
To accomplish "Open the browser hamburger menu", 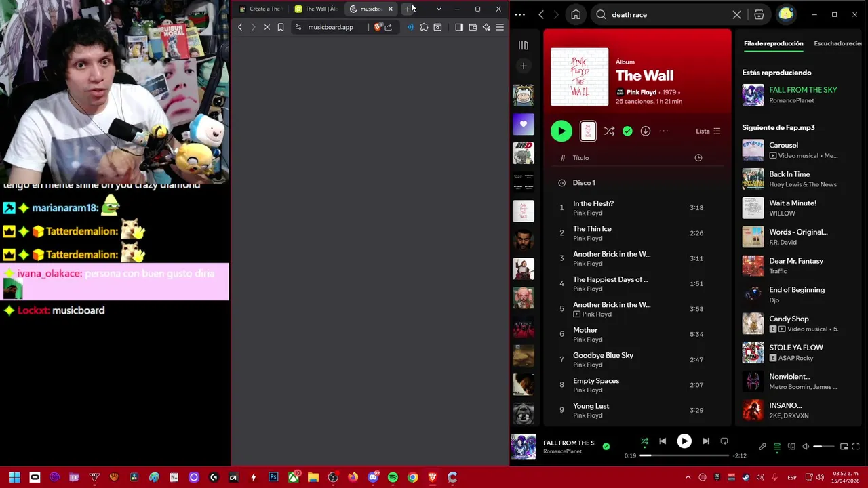I will pos(500,27).
